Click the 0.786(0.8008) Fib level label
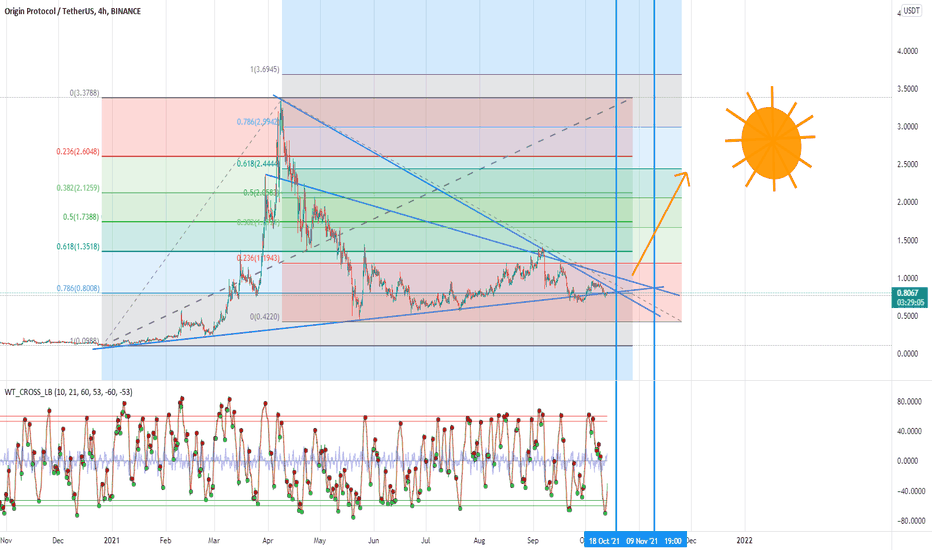The height and width of the screenshot is (550, 932). click(x=78, y=288)
